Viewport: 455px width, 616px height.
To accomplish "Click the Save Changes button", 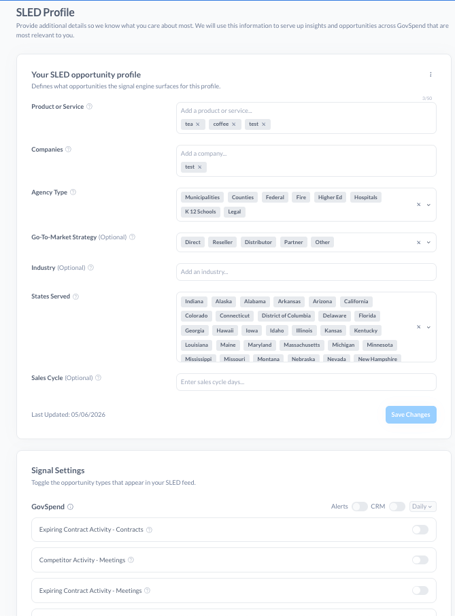I will point(411,414).
